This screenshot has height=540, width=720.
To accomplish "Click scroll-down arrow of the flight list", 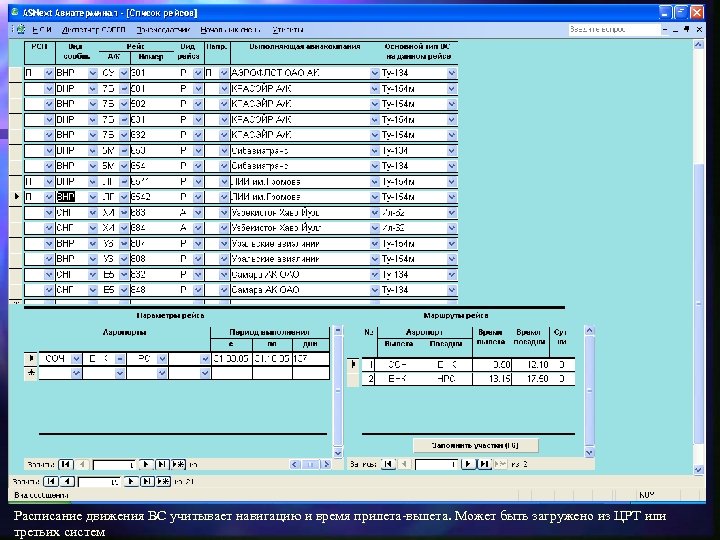I will pos(698,470).
